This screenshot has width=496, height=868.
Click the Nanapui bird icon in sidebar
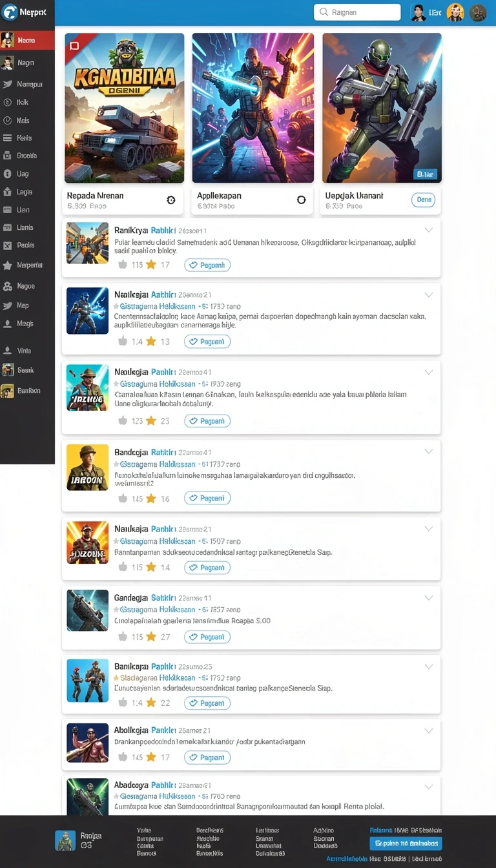8,84
